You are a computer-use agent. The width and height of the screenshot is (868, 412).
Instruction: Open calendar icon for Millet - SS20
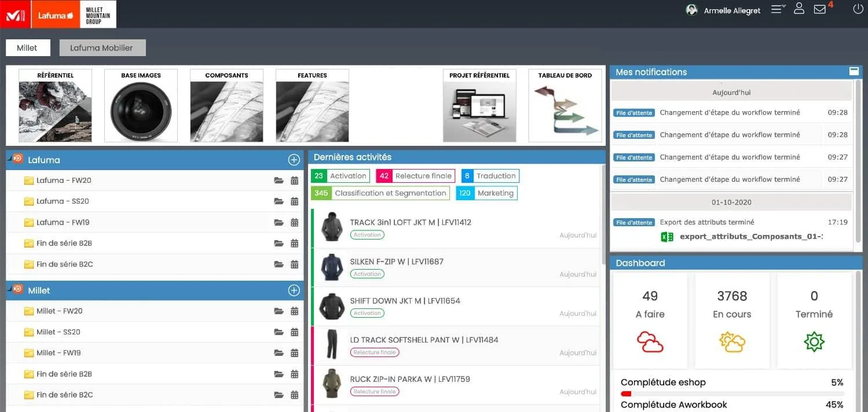click(294, 332)
